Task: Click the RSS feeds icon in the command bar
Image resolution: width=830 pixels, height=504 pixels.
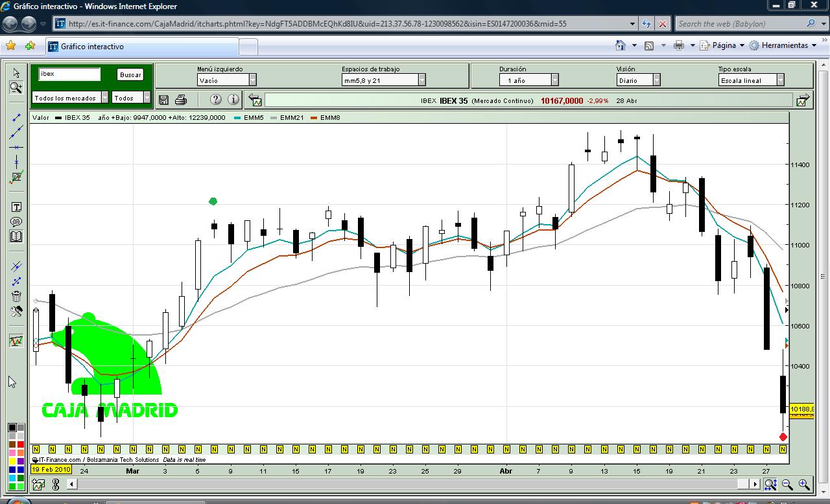Action: coord(649,45)
